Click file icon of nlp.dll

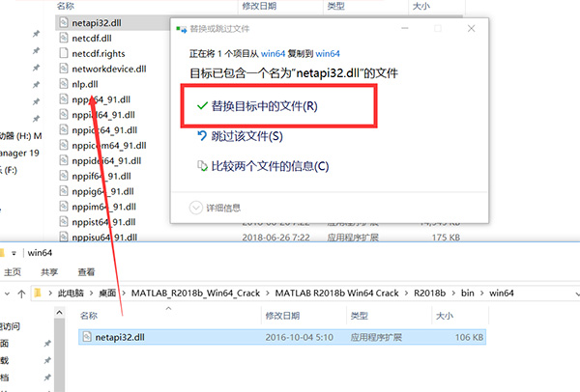(x=64, y=84)
